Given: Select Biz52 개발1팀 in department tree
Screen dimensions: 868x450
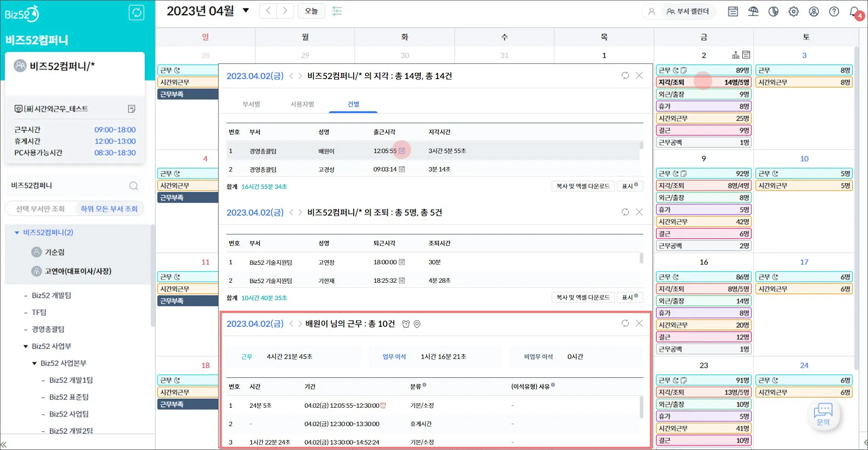Looking at the screenshot, I should click(71, 380).
